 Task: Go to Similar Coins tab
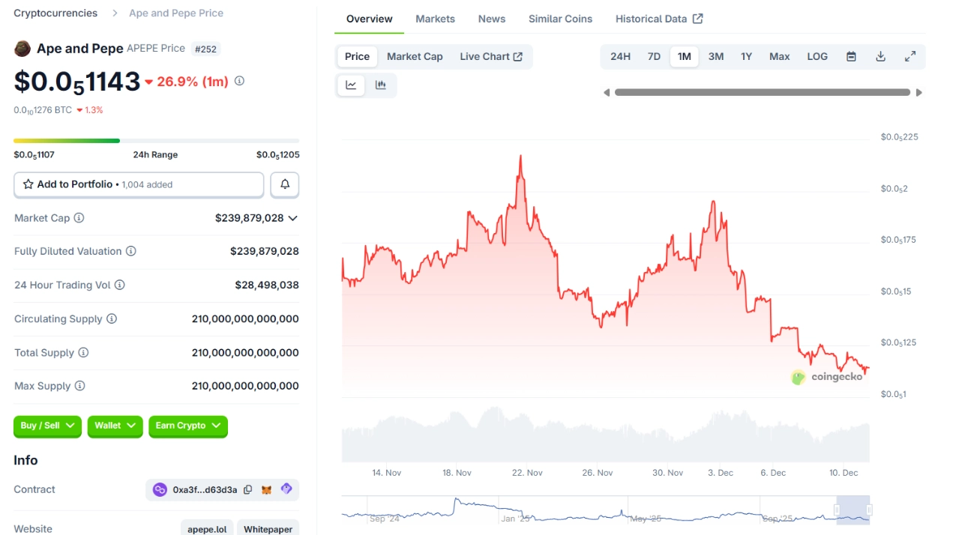point(560,19)
